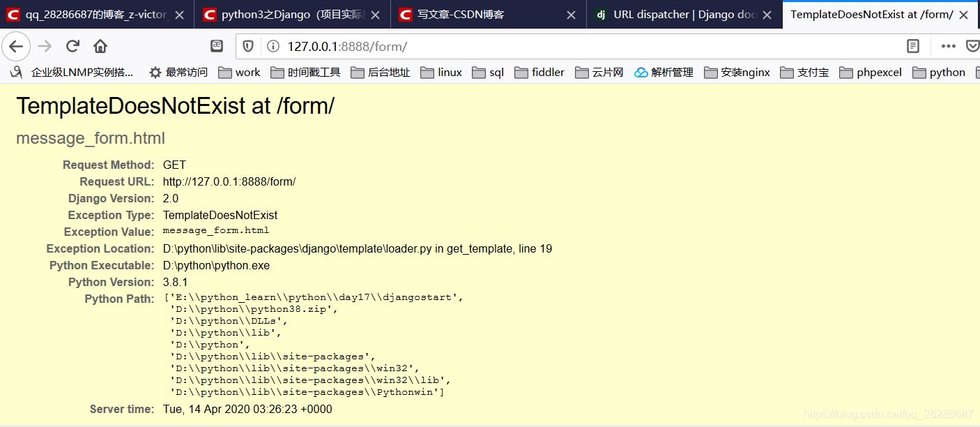Open the 解析管理 cloud bookmark
980x427 pixels.
tap(664, 72)
